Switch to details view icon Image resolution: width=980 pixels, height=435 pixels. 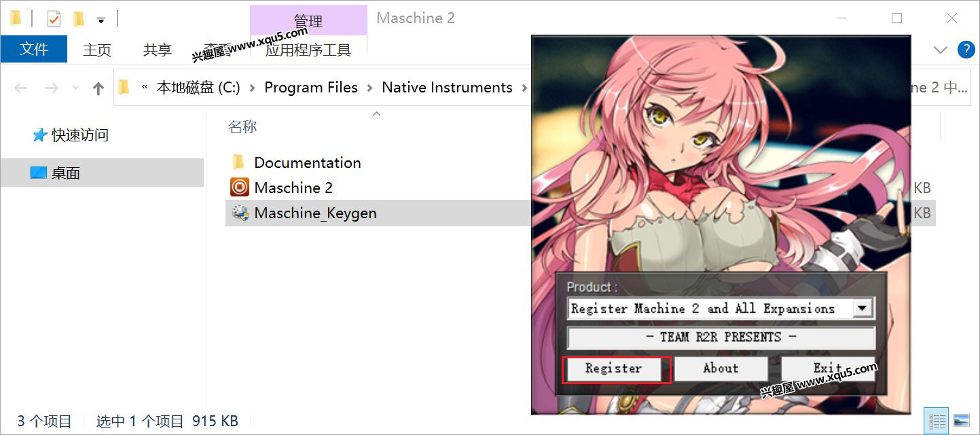point(937,421)
